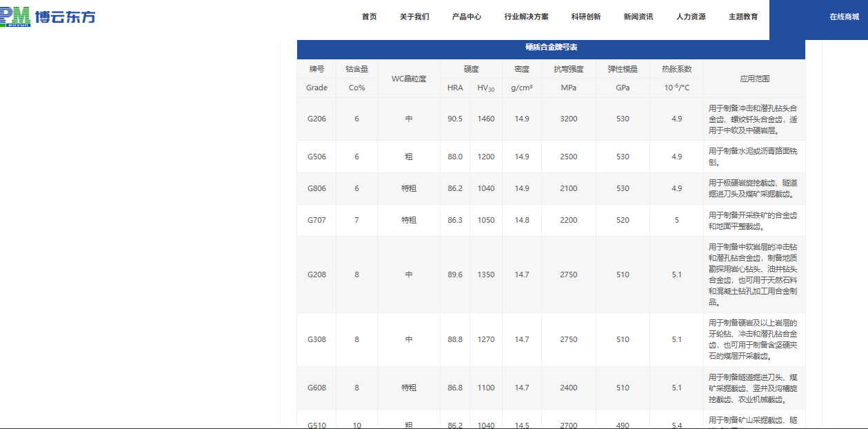Click the WC晶粒度 column header
Image resolution: width=868 pixels, height=429 pixels.
(x=409, y=79)
